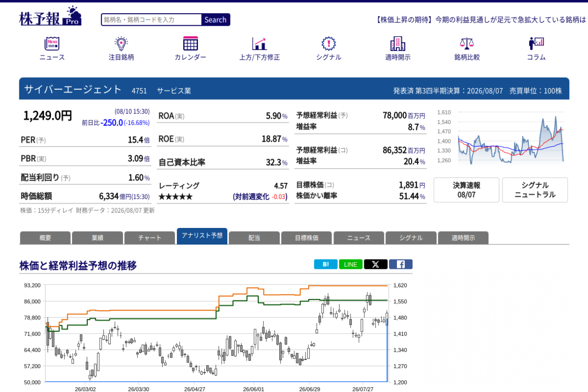The image size is (588, 392).
Task: Switch to the 業績 tab
Action: point(97,238)
